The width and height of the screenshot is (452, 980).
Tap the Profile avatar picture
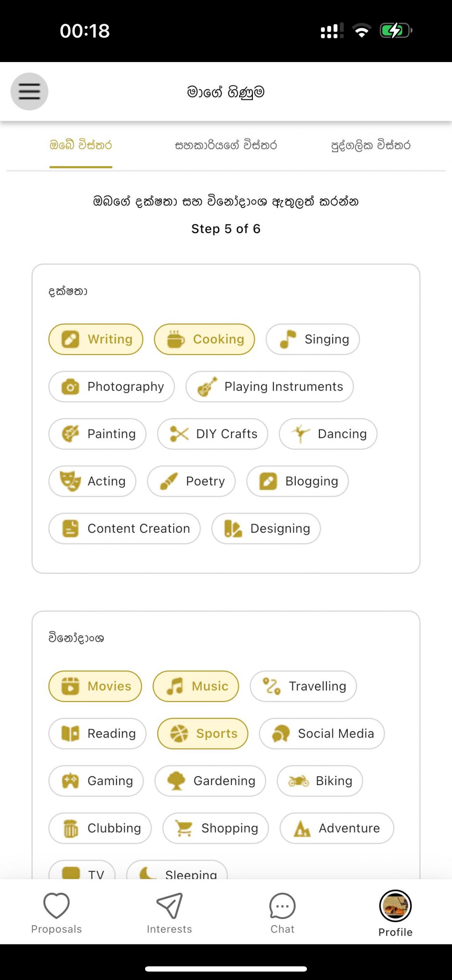pos(395,906)
